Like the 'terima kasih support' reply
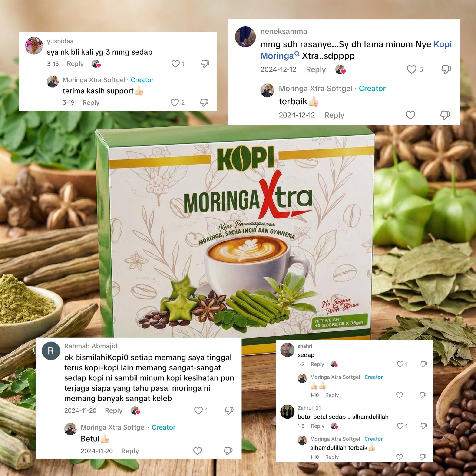 (175, 102)
